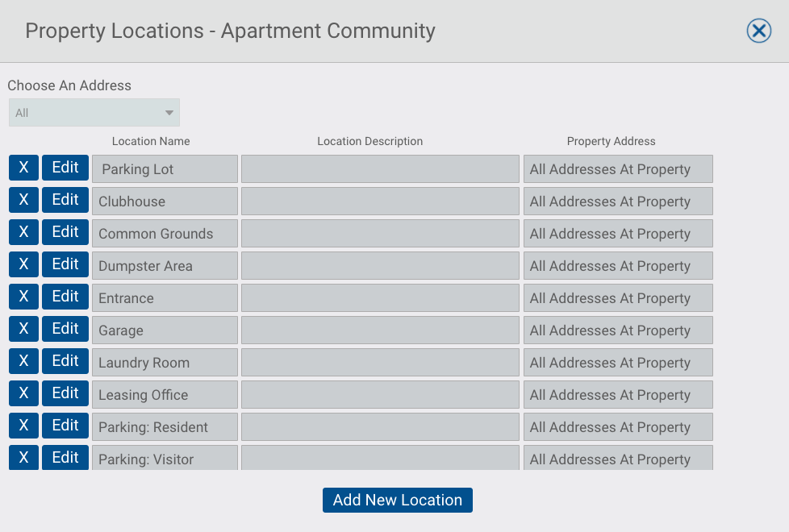Close the Property Locations dialog
The height and width of the screenshot is (532, 789).
point(759,31)
